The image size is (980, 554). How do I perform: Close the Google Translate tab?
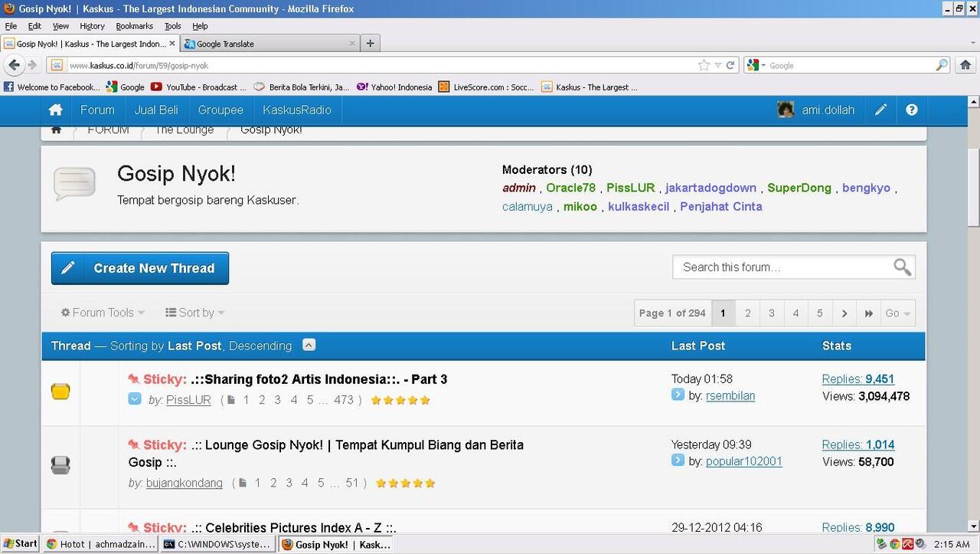(x=352, y=44)
